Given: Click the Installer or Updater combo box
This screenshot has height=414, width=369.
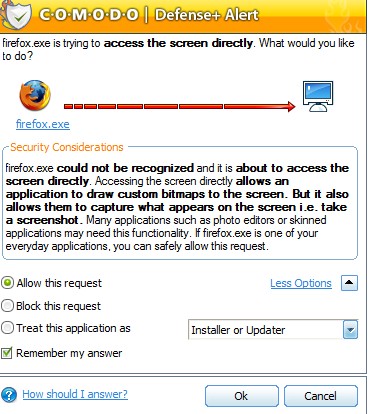Looking at the screenshot, I should pyautogui.click(x=273, y=329).
